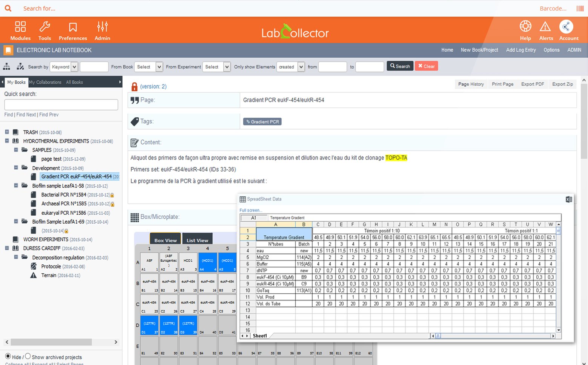Open the From Experiment Select dropdown
Image resolution: width=588 pixels, height=365 pixels.
click(x=216, y=67)
